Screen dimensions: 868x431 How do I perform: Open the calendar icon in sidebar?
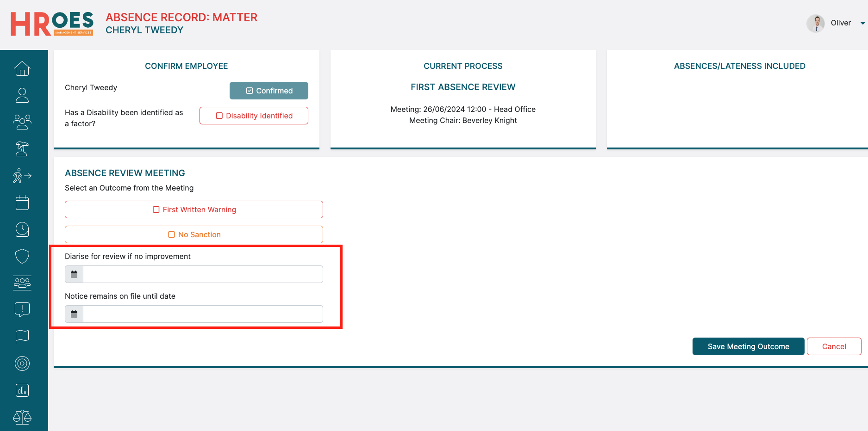(22, 203)
